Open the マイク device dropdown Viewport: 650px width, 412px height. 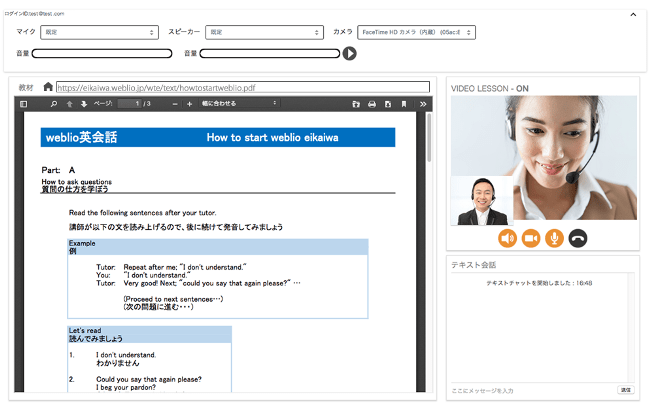[99, 32]
